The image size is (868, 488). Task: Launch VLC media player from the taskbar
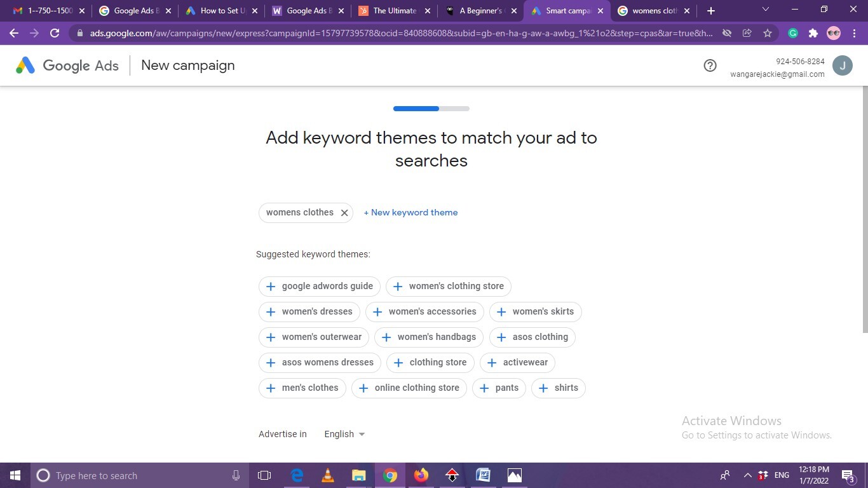(328, 475)
